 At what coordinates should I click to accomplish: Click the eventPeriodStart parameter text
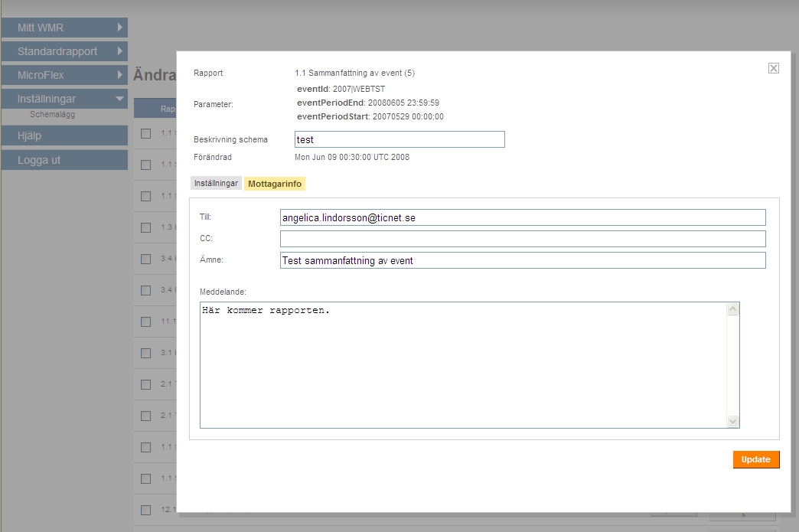point(370,116)
